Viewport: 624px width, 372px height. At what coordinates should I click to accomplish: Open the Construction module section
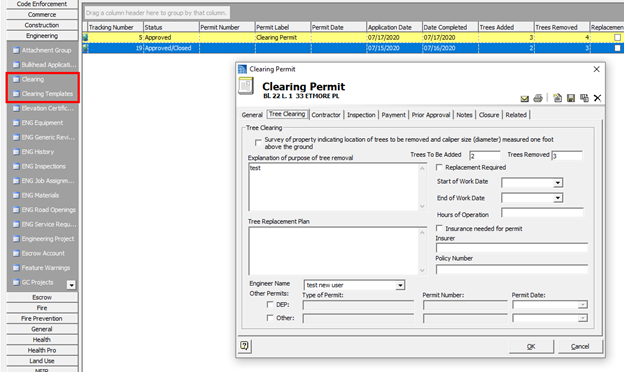pos(42,25)
